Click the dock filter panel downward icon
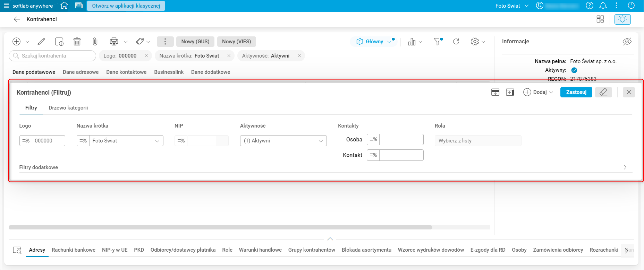 click(495, 92)
